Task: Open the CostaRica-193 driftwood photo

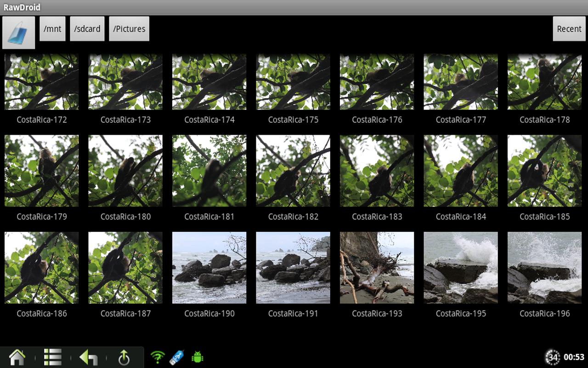Action: pos(377,268)
